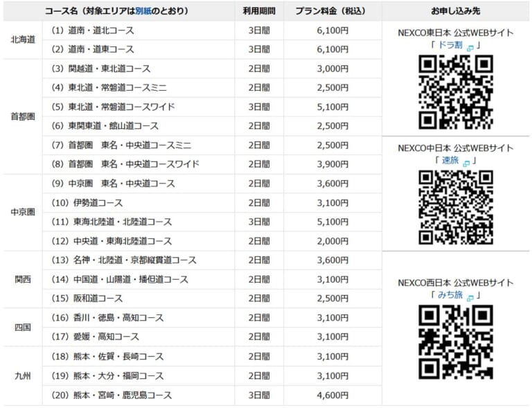
Task: Open the 速旅 link for NEXCO中日本
Action: [450, 161]
